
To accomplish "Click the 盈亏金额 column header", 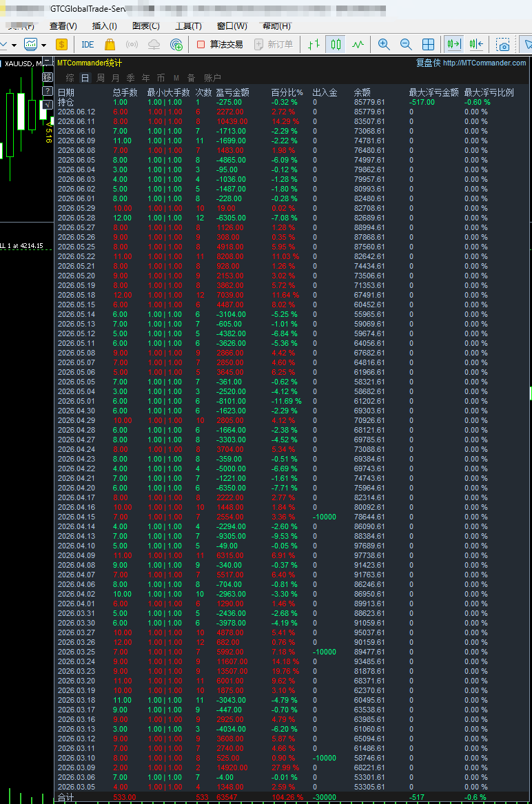I will point(232,92).
